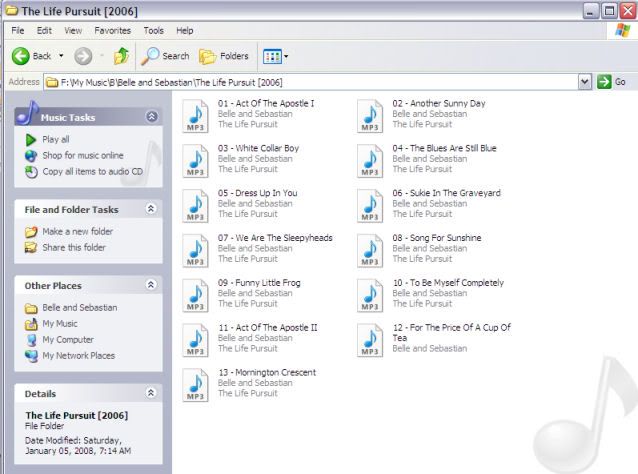This screenshot has height=474, width=638.
Task: Click MP3 icon for For The Price Of A Cup Of Tea
Action: point(370,340)
